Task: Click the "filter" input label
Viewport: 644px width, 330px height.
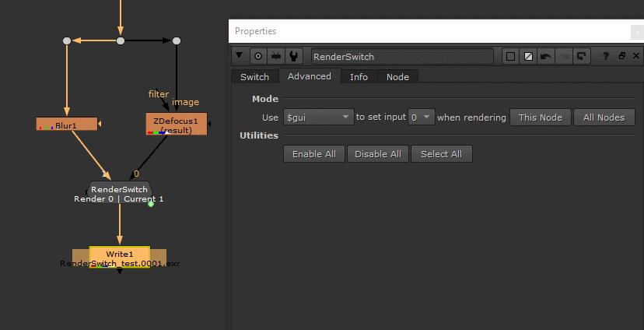Action: coord(159,94)
